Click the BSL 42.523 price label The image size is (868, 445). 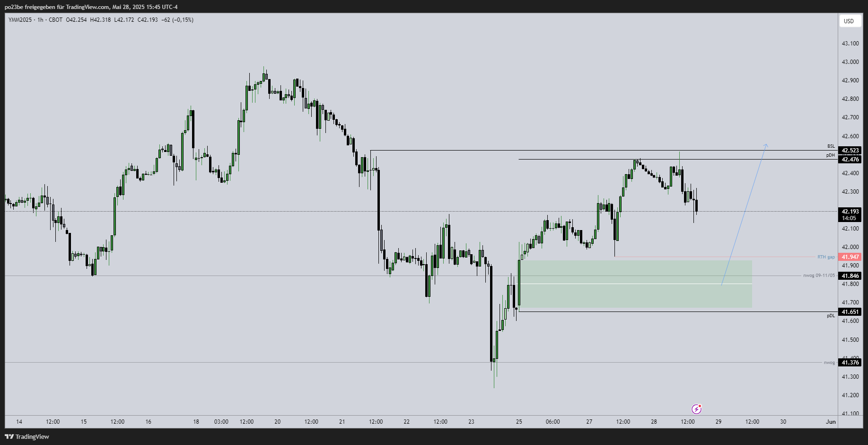click(850, 151)
